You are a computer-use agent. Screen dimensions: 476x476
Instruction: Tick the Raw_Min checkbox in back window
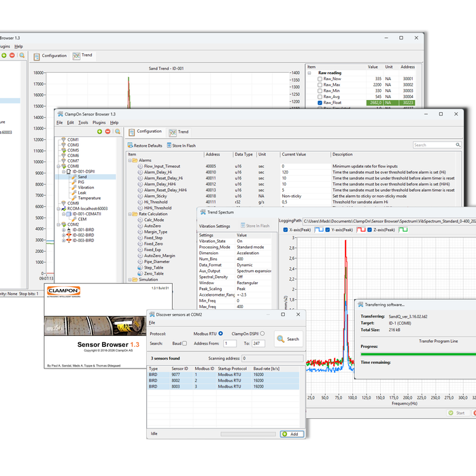point(320,90)
